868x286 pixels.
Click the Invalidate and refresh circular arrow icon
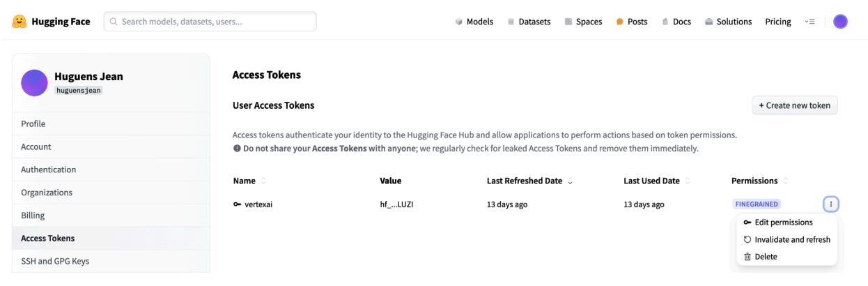pyautogui.click(x=747, y=239)
